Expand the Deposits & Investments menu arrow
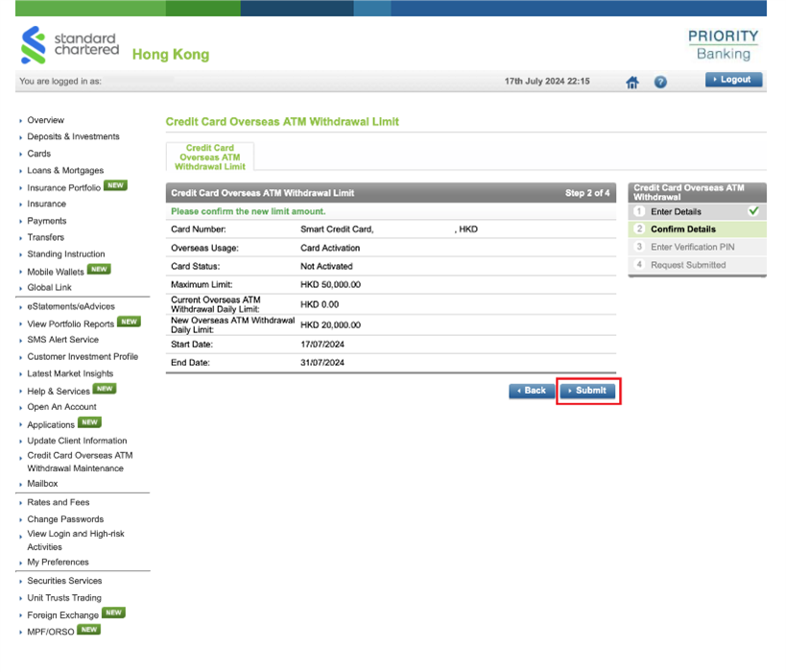 [x=20, y=137]
